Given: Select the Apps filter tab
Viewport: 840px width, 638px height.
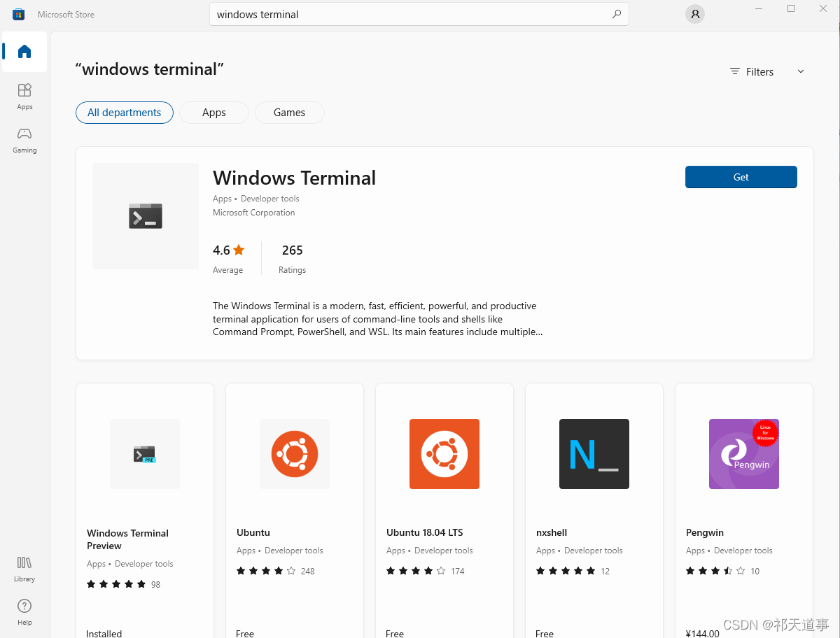Looking at the screenshot, I should (x=214, y=113).
